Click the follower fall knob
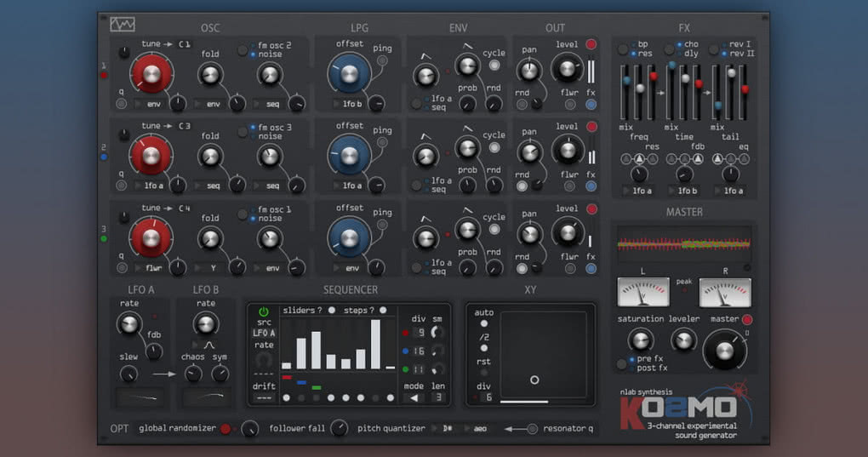This screenshot has height=457, width=868. coord(340,428)
